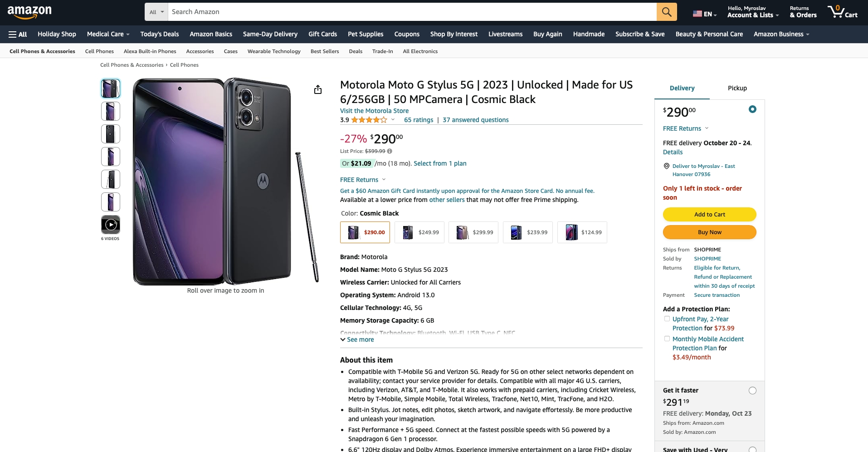Open the Account & Lists dropdown
This screenshot has width=868, height=452.
click(x=753, y=12)
